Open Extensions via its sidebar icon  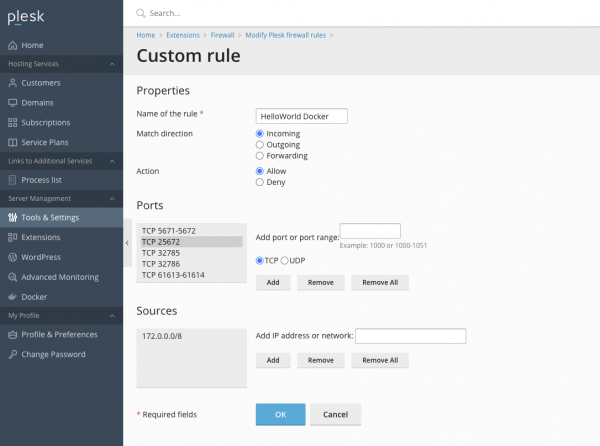[x=12, y=237]
